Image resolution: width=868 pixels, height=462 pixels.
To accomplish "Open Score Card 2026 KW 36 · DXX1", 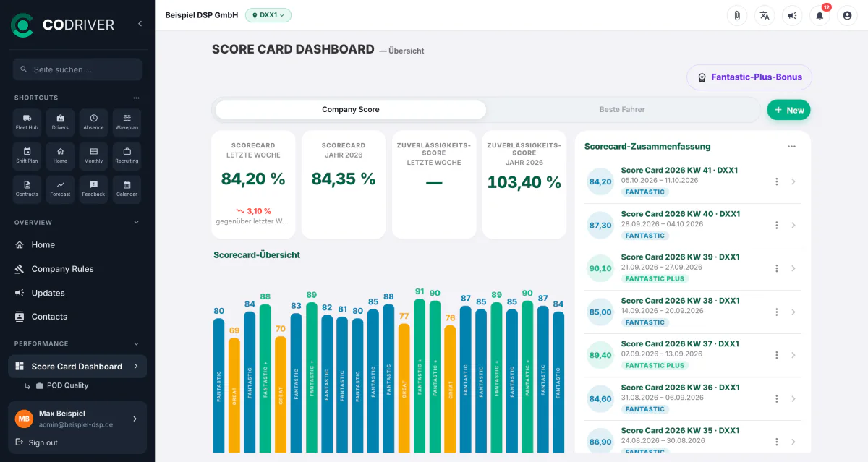I will (680, 388).
